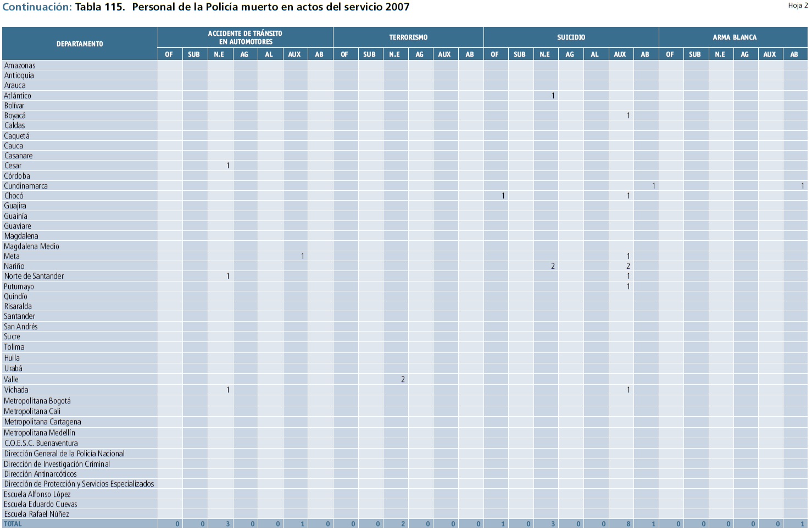The width and height of the screenshot is (812, 530).
Task: Click the Meta traffic accident AUX value
Action: [x=302, y=256]
